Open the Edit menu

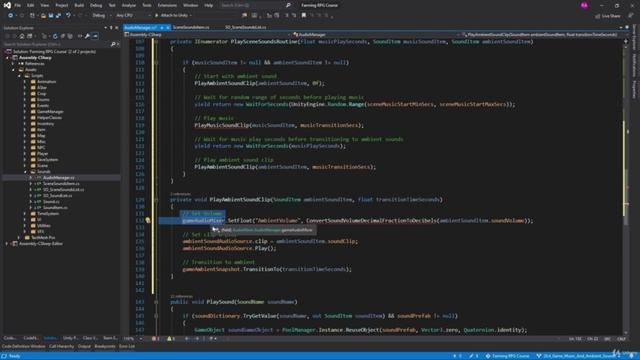pyautogui.click(x=31, y=5)
